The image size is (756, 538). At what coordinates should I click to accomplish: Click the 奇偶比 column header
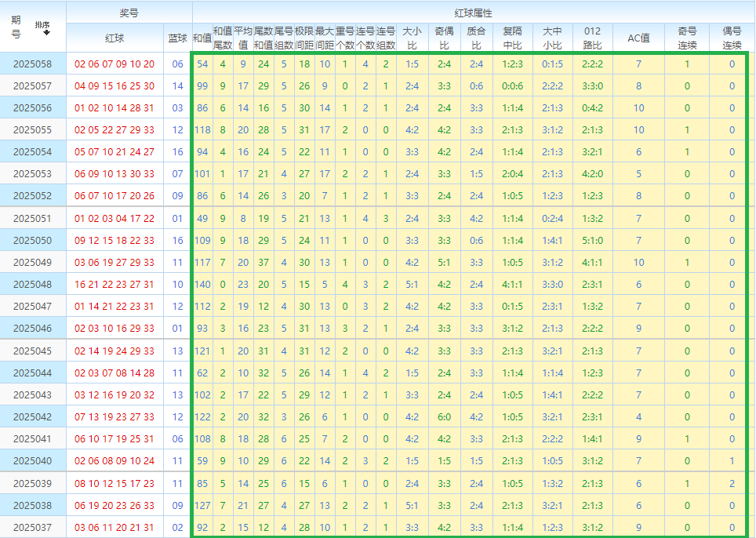444,38
